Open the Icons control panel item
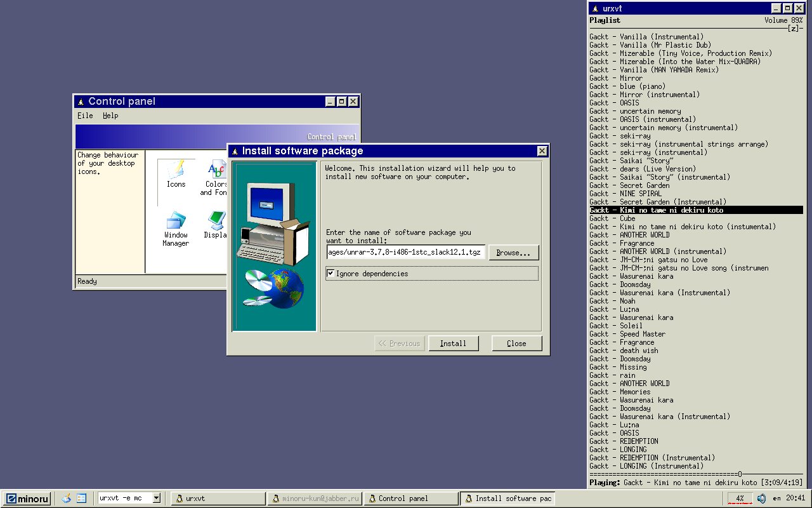812x508 pixels. tap(176, 173)
